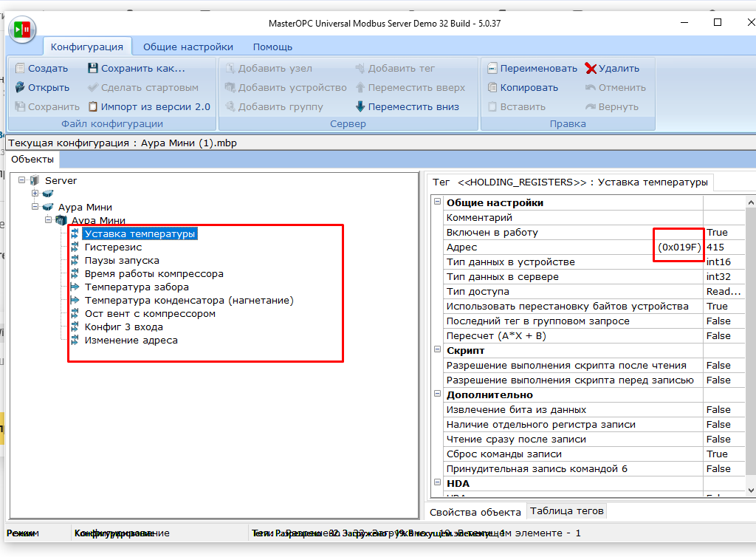Click the MasterOPC start/stop application button
Viewport: 756px width, 557px height.
pos(22,30)
